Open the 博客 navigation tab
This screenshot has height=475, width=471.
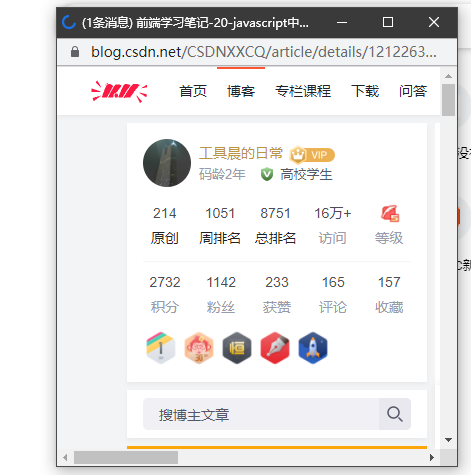(241, 91)
